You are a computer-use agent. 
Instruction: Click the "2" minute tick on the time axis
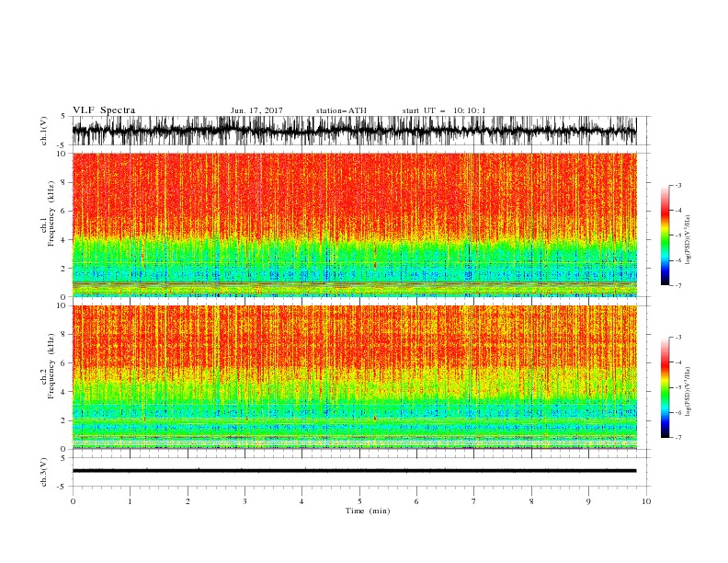(x=188, y=501)
